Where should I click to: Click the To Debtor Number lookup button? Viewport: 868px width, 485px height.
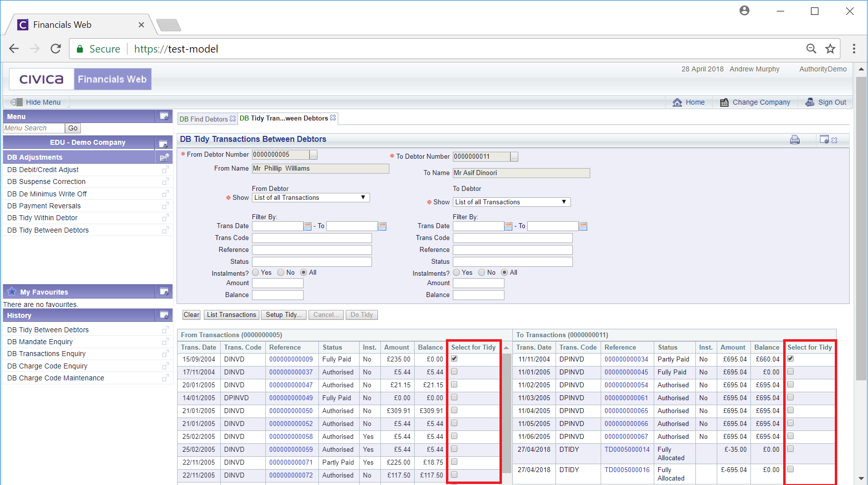pyautogui.click(x=514, y=157)
